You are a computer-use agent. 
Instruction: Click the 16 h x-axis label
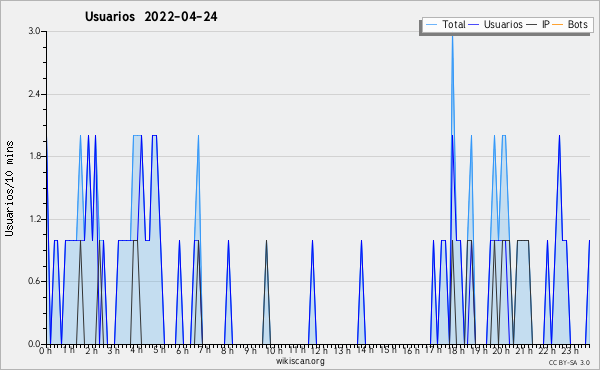point(411,350)
